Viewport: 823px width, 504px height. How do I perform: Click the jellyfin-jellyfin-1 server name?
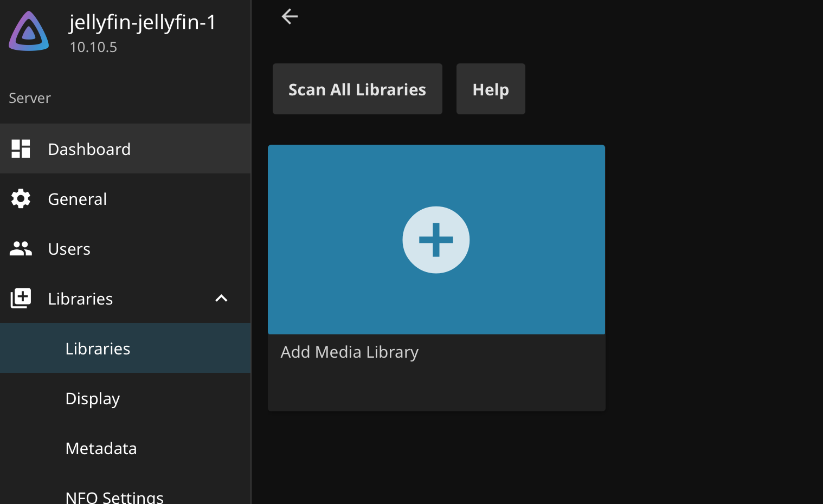(x=143, y=22)
